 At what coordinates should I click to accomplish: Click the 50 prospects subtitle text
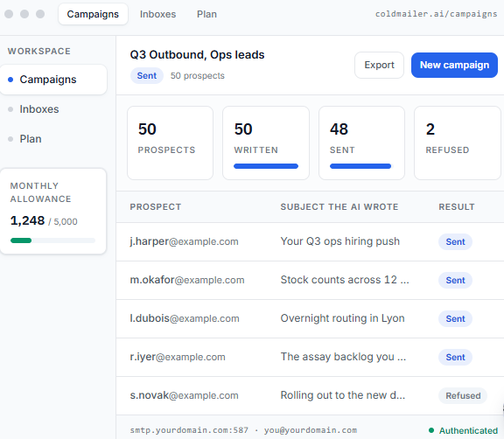point(198,76)
